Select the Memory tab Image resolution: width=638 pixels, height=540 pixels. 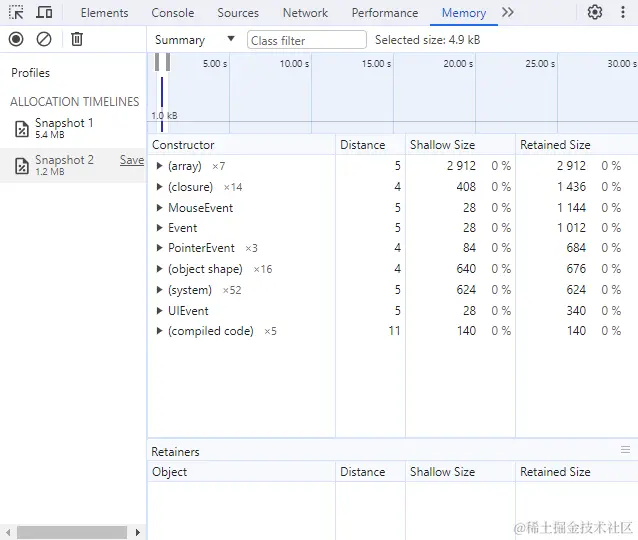point(464,13)
